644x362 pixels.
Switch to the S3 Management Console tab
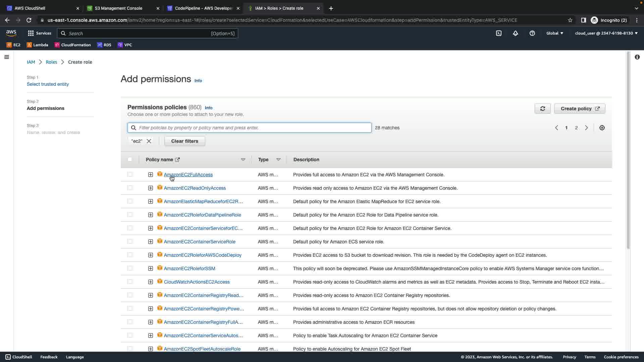(x=118, y=8)
